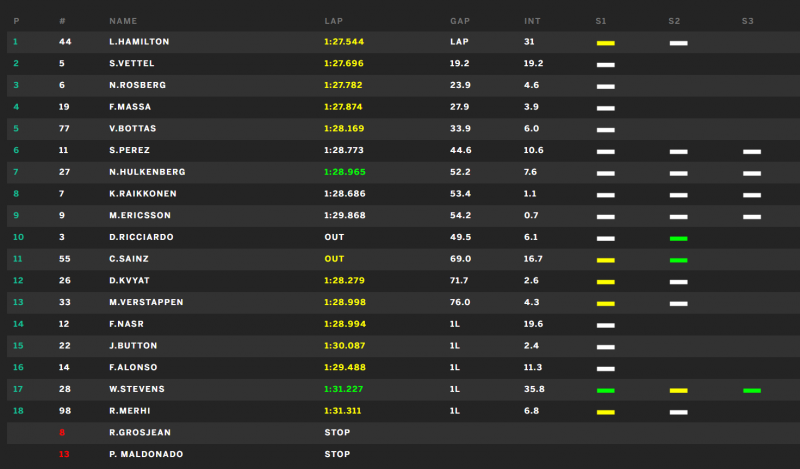
Task: Click Stevens' yellow S2 sector indicator
Action: coord(679,391)
